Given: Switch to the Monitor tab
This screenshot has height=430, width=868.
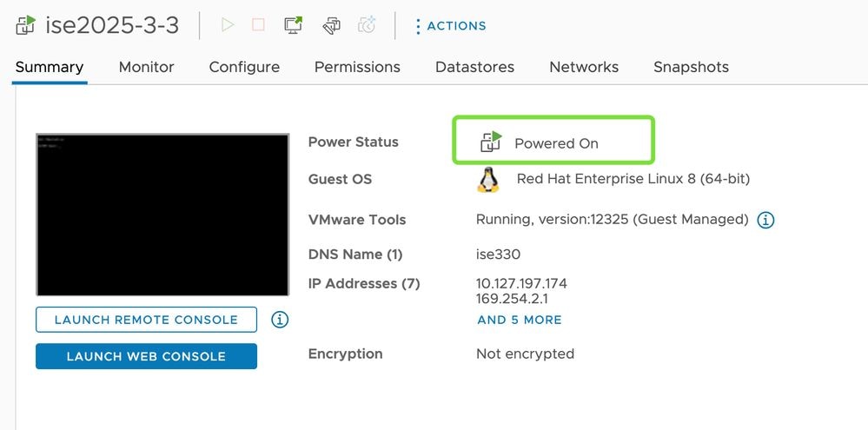Looking at the screenshot, I should [146, 67].
